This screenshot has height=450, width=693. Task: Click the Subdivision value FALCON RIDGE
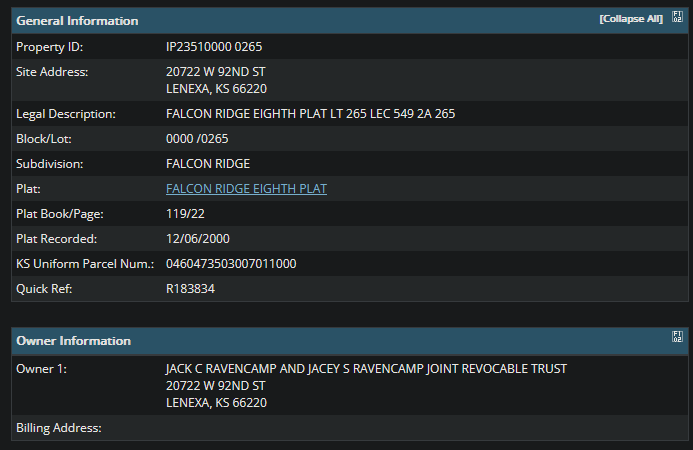[208, 164]
